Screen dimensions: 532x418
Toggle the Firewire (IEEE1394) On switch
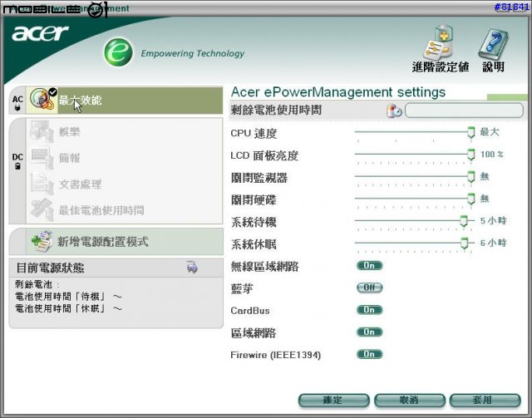(369, 354)
